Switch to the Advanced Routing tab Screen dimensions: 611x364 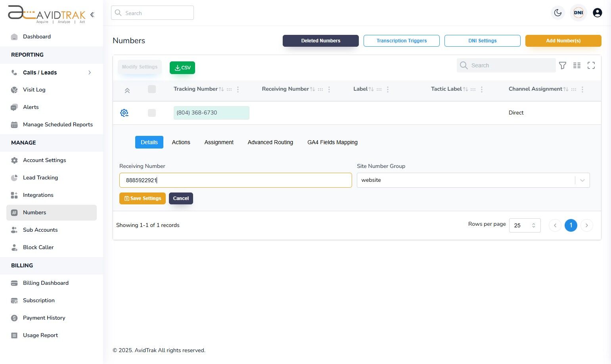coord(270,142)
